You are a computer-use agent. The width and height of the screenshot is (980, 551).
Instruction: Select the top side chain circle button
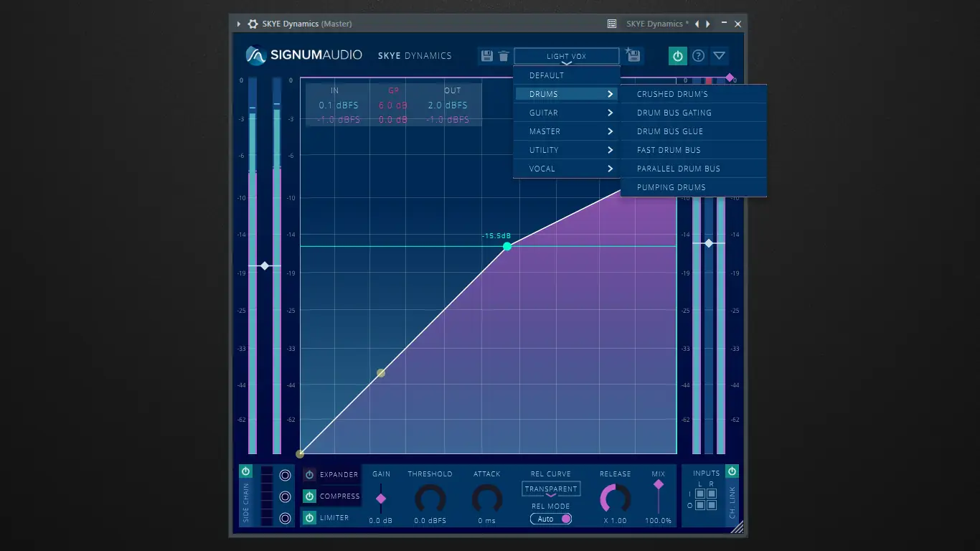[x=285, y=475]
